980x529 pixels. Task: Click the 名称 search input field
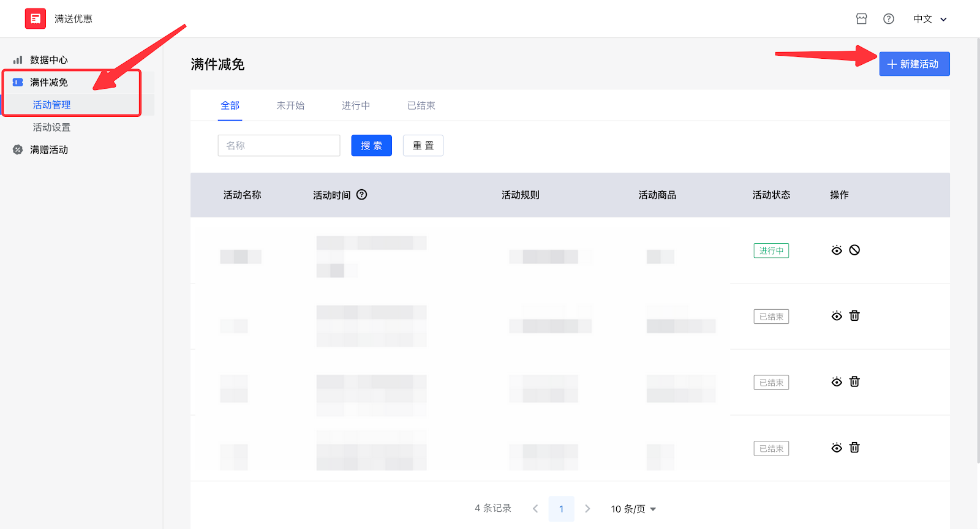pos(279,146)
